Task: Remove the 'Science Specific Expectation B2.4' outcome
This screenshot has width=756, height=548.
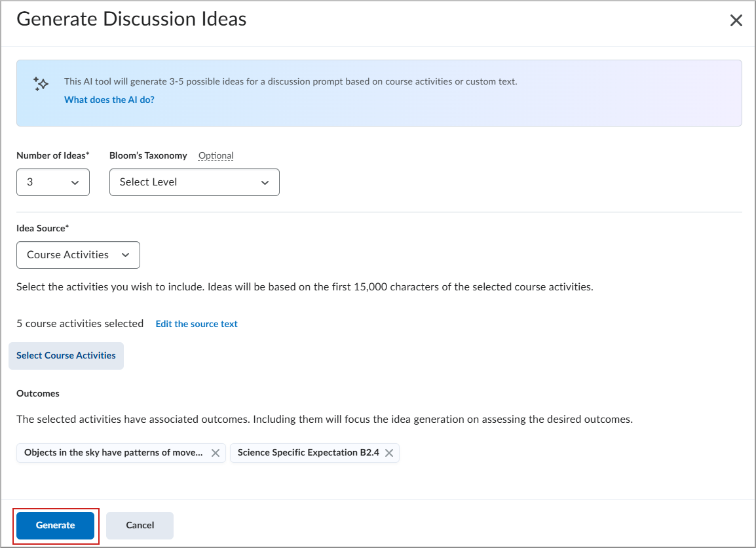Action: (x=388, y=452)
